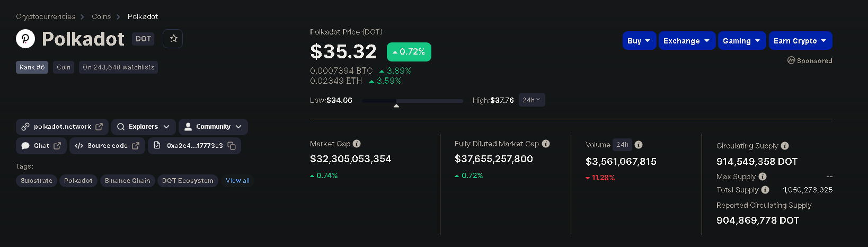This screenshot has height=247, width=868.
Task: Click the Coin badge
Action: [64, 67]
